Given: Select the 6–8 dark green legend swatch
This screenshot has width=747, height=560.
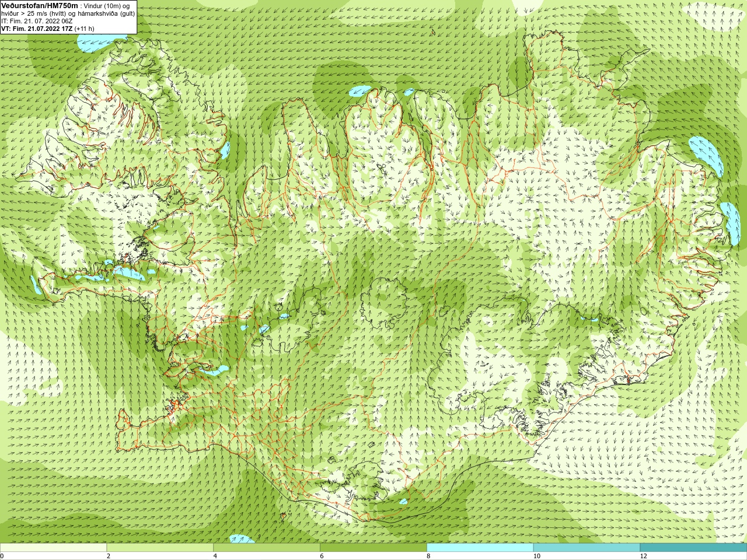Looking at the screenshot, I should click(x=373, y=548).
